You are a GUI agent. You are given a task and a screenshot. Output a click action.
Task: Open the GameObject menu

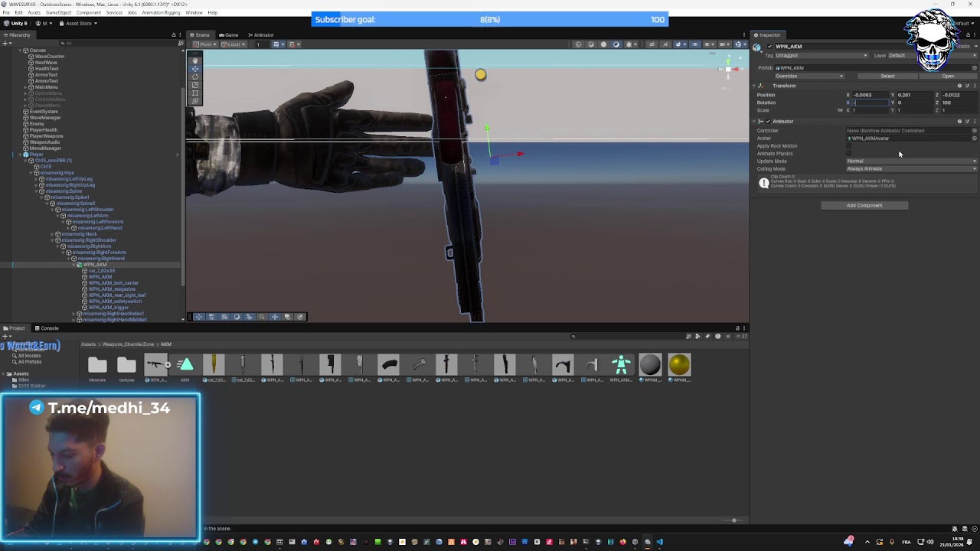[58, 13]
